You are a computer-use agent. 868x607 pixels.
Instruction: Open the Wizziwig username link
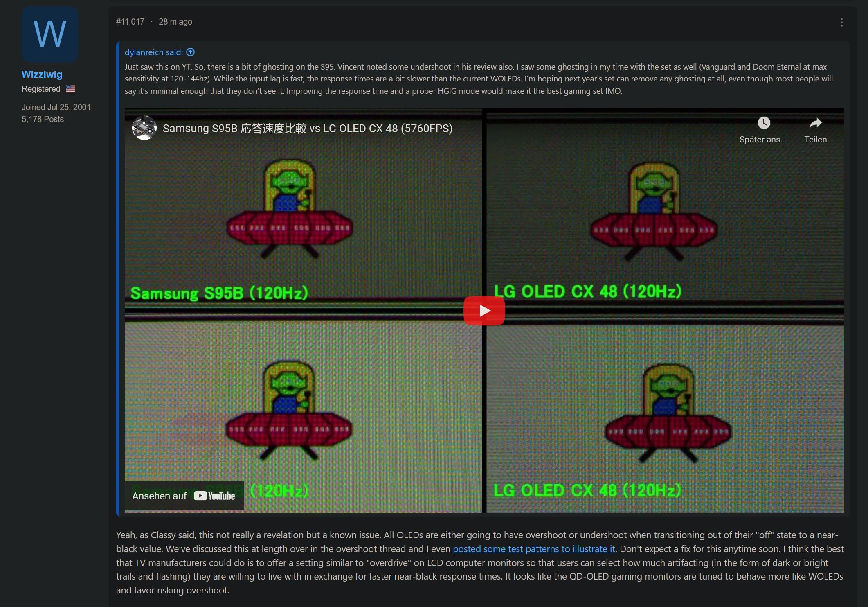pos(42,74)
